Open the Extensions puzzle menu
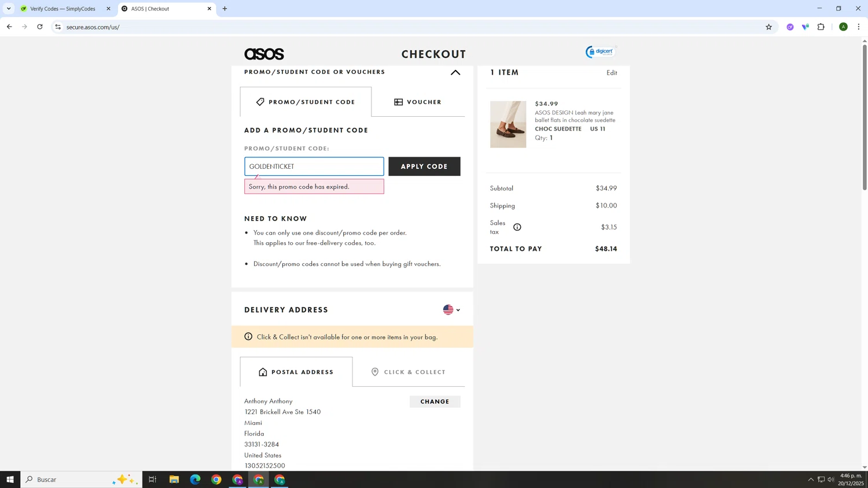 [x=821, y=27]
